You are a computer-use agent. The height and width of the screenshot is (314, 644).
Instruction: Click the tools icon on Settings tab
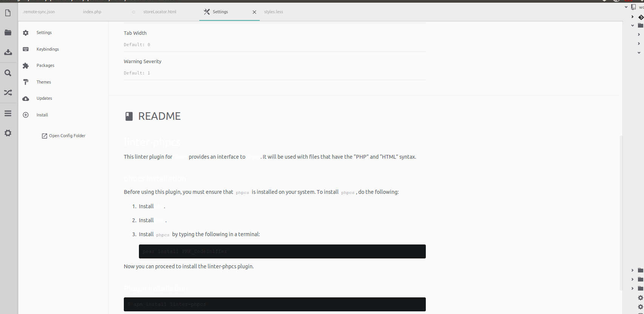click(x=206, y=12)
